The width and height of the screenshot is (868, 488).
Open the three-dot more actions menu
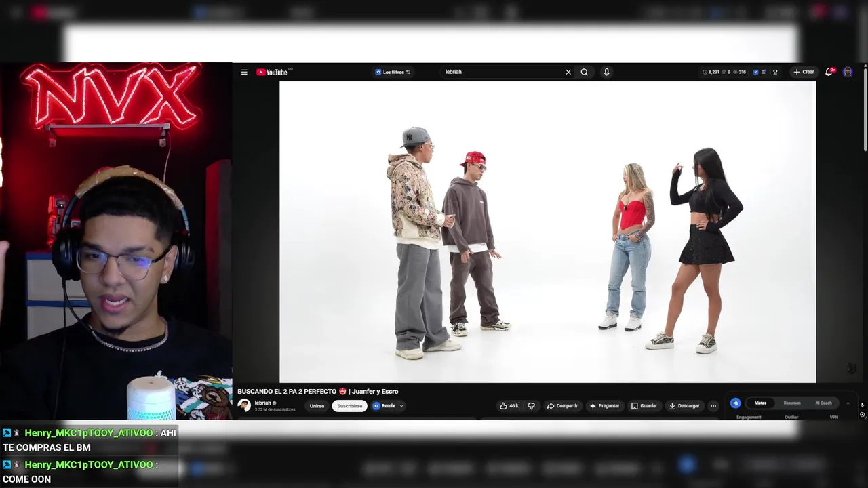pyautogui.click(x=713, y=406)
